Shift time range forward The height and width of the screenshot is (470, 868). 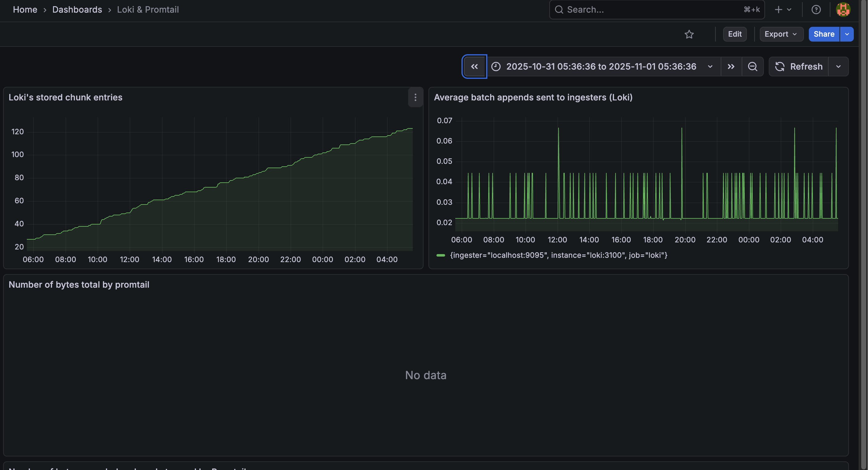coord(731,66)
